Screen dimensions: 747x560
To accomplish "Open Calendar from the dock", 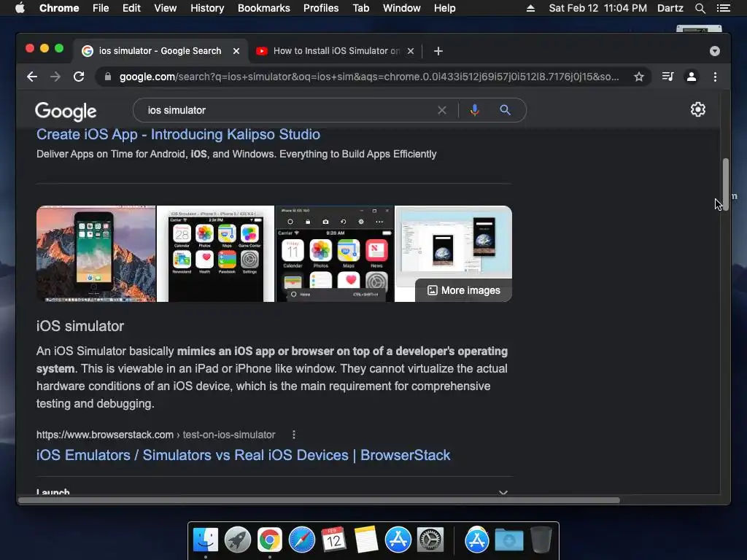I will [333, 540].
